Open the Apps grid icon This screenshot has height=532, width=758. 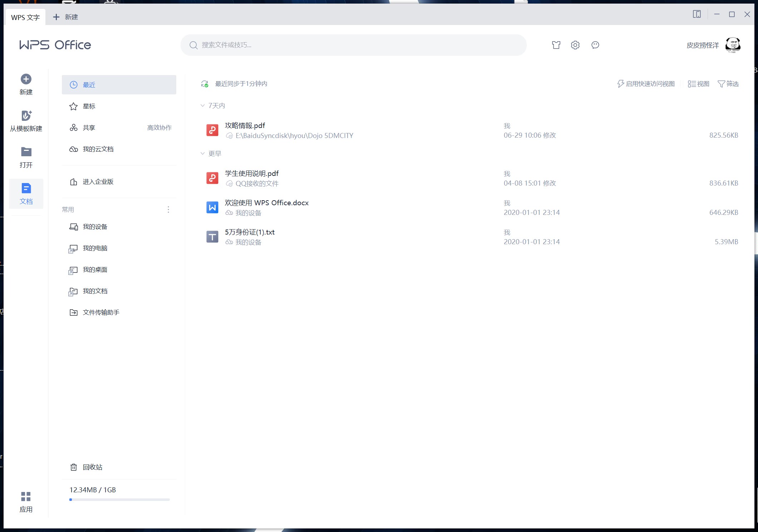[26, 497]
